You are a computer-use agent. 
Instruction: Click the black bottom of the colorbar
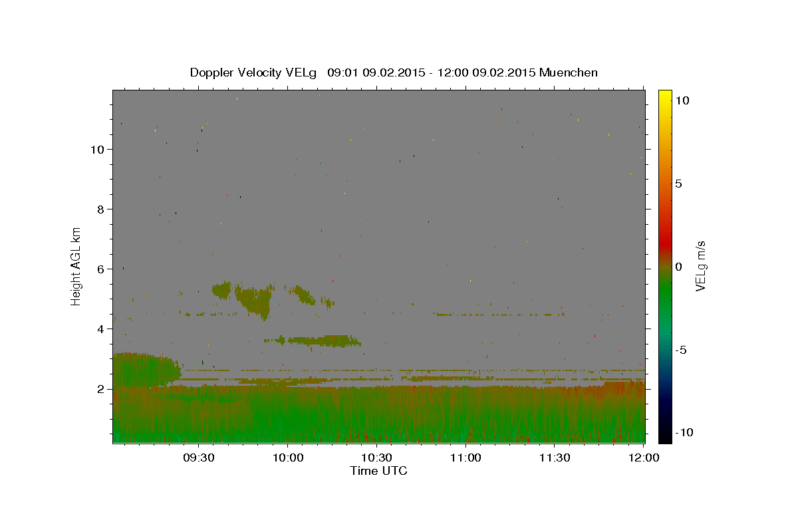pyautogui.click(x=664, y=436)
